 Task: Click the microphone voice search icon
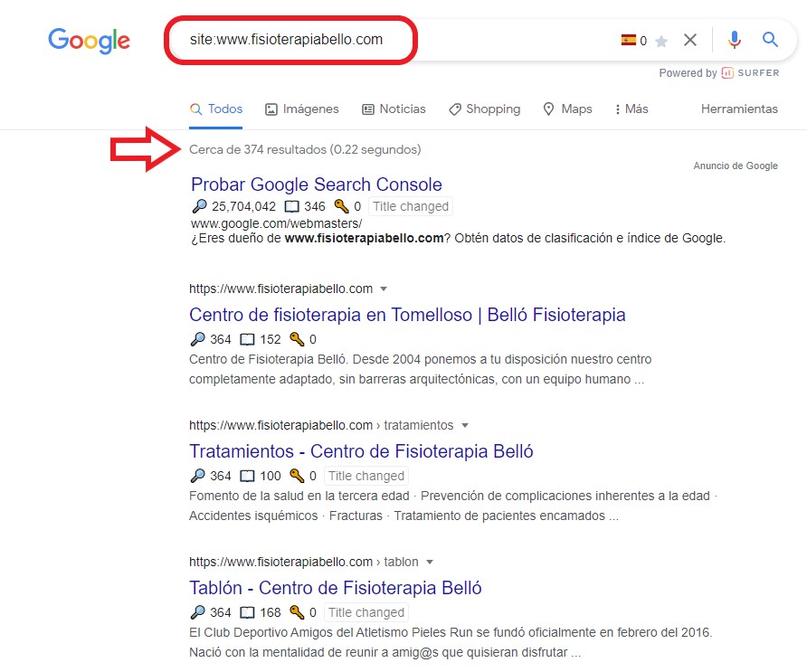[735, 40]
